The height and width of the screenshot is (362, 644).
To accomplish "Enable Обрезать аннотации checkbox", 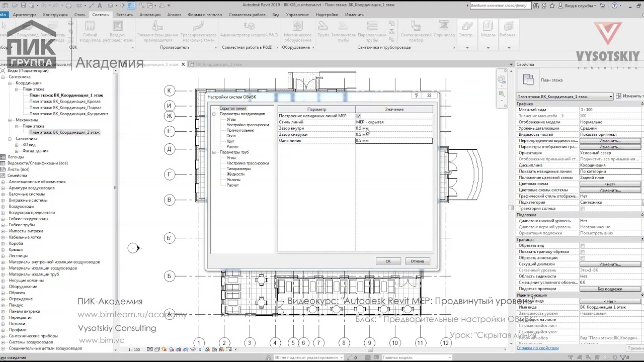I will pyautogui.click(x=583, y=258).
